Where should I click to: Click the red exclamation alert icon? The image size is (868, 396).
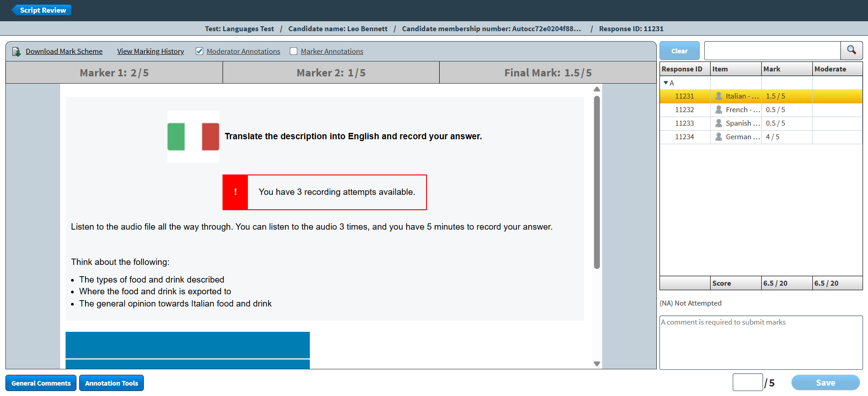click(235, 192)
